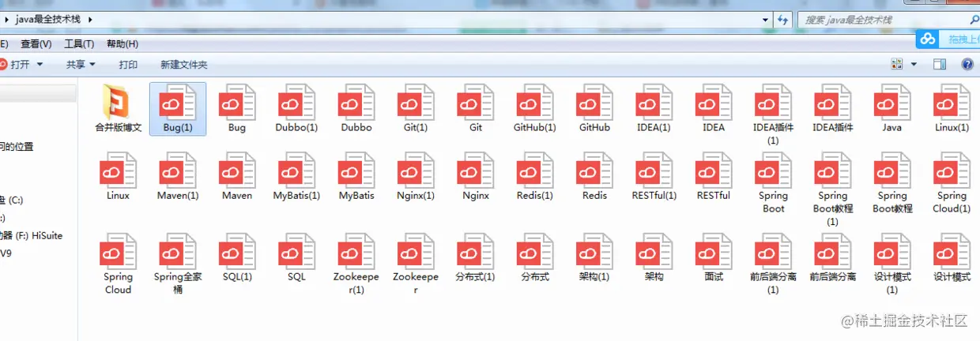This screenshot has width=980, height=341.
Task: Select the Linux(1) file icon
Action: pos(952,103)
